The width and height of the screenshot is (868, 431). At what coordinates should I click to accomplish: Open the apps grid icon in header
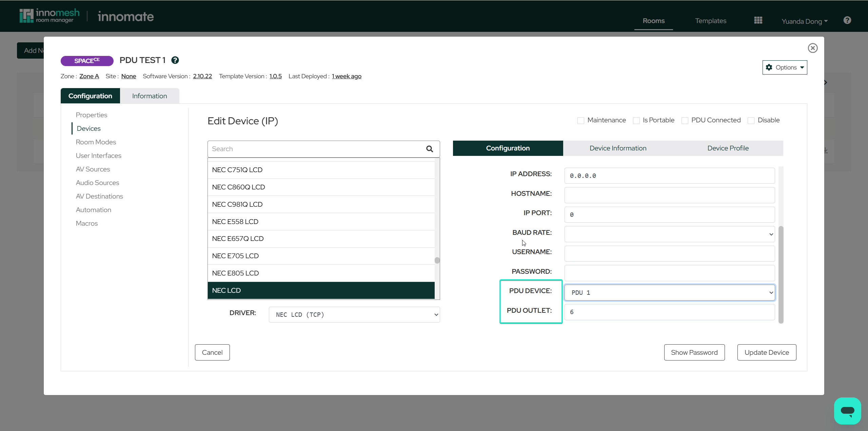(x=758, y=20)
